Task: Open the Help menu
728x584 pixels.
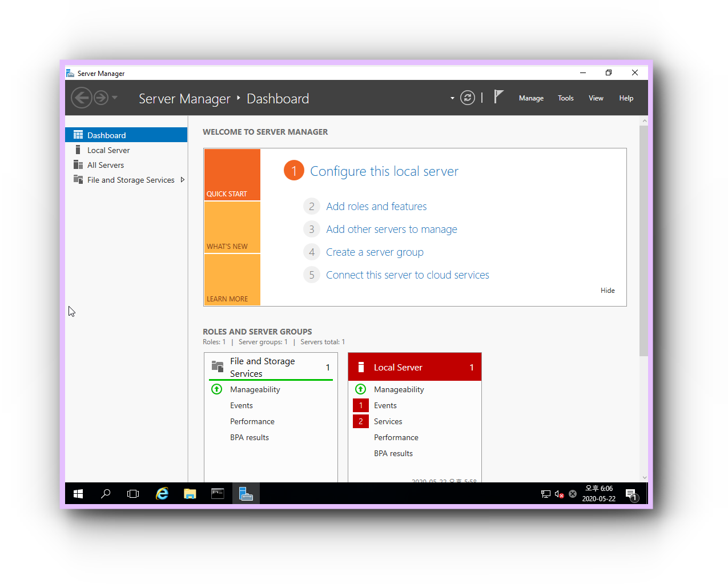Action: click(x=626, y=98)
